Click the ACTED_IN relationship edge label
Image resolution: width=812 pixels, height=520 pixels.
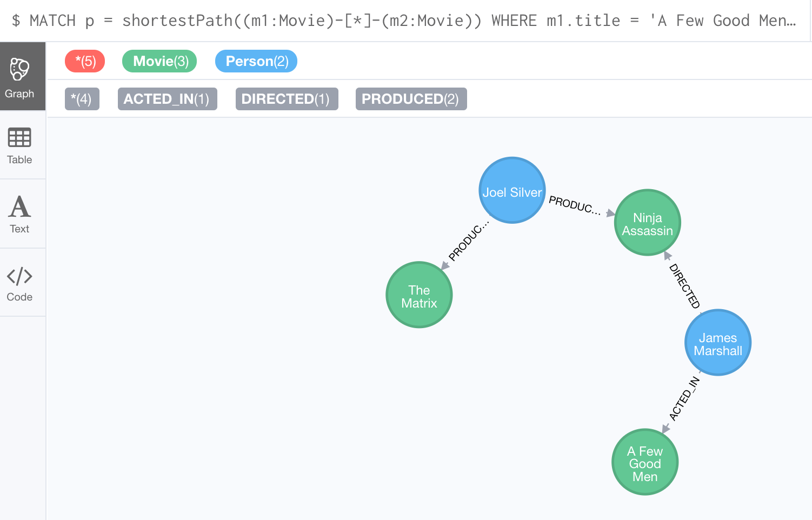tap(684, 399)
